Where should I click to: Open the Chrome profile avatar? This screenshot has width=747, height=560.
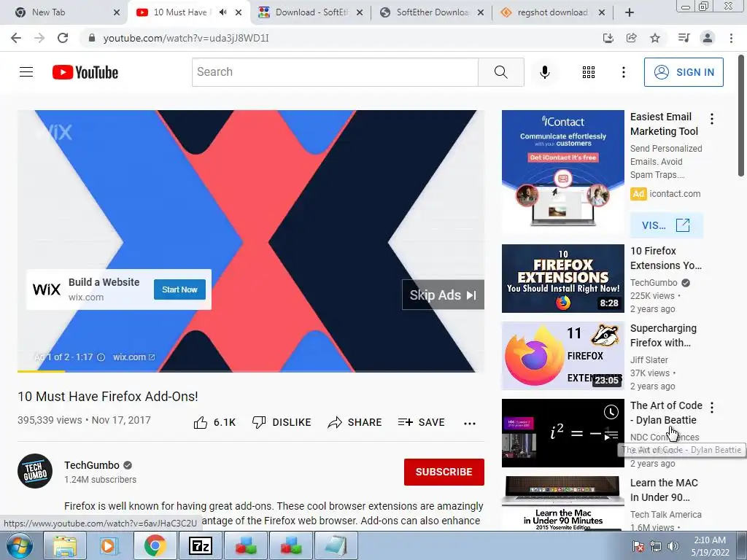[x=708, y=38]
